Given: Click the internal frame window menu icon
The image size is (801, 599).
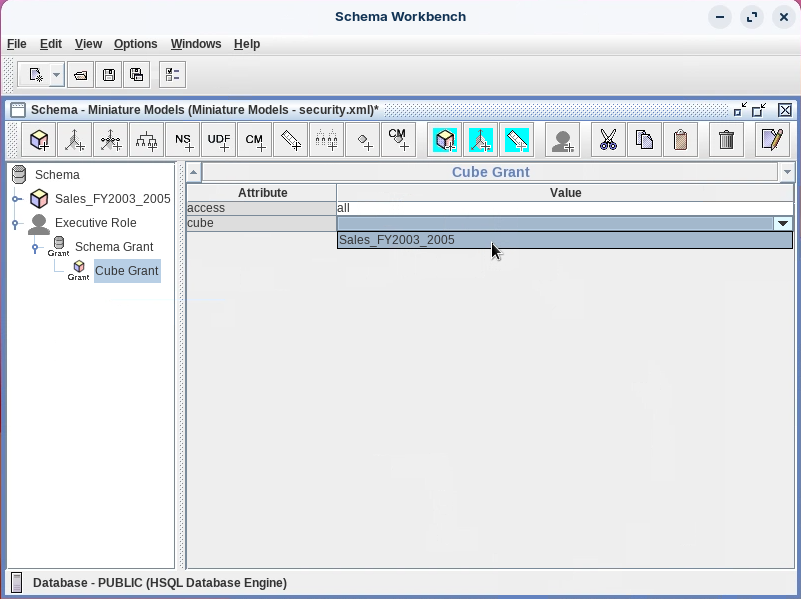Looking at the screenshot, I should [18, 110].
